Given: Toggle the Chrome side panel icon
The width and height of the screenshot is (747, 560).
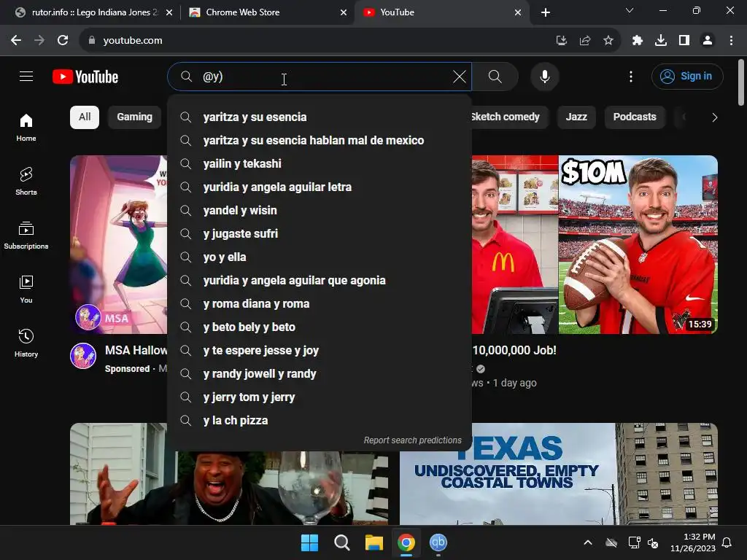Looking at the screenshot, I should [x=684, y=41].
